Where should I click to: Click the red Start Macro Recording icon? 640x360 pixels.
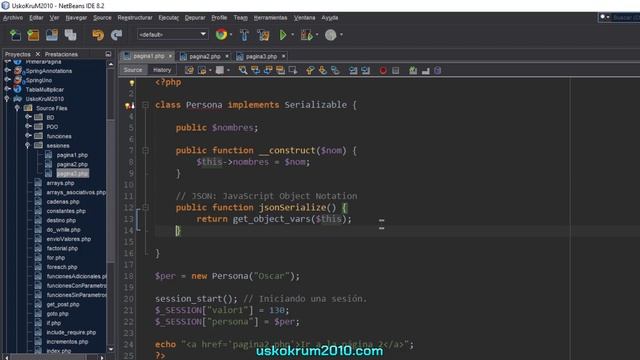pyautogui.click(x=383, y=71)
